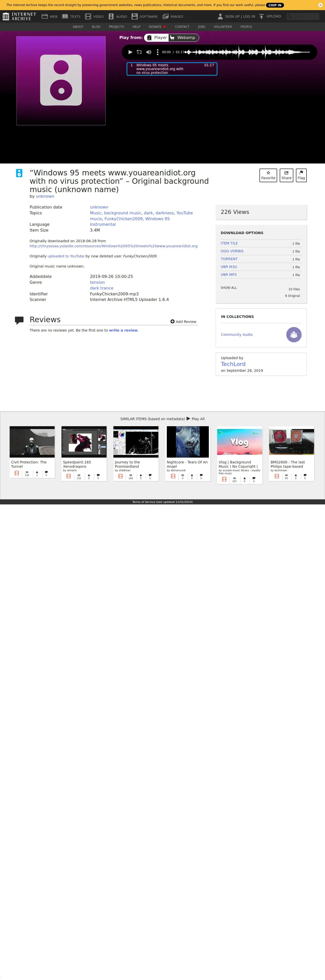Click the search input field

[303, 16]
